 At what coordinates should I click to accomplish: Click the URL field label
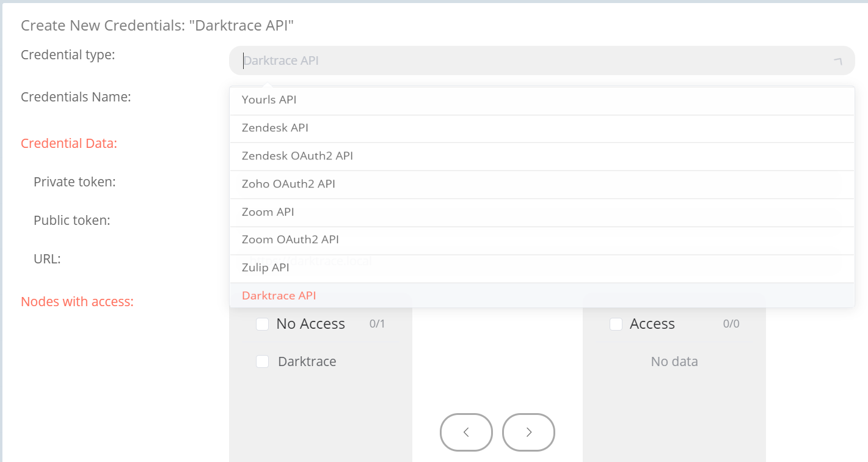click(47, 258)
